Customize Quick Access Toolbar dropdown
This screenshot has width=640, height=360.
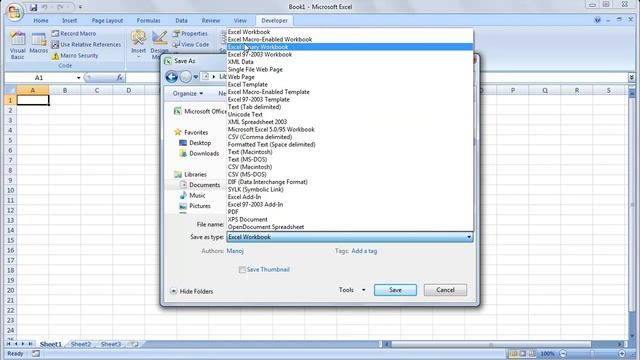click(80, 7)
